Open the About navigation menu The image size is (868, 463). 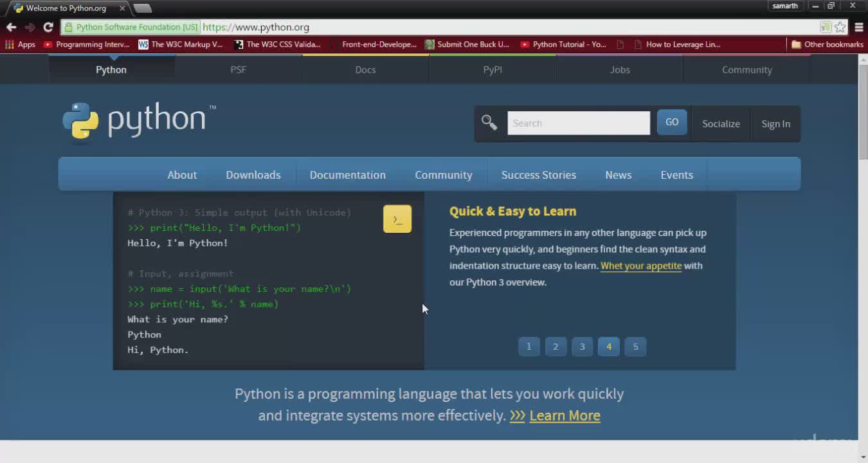pyautogui.click(x=182, y=175)
